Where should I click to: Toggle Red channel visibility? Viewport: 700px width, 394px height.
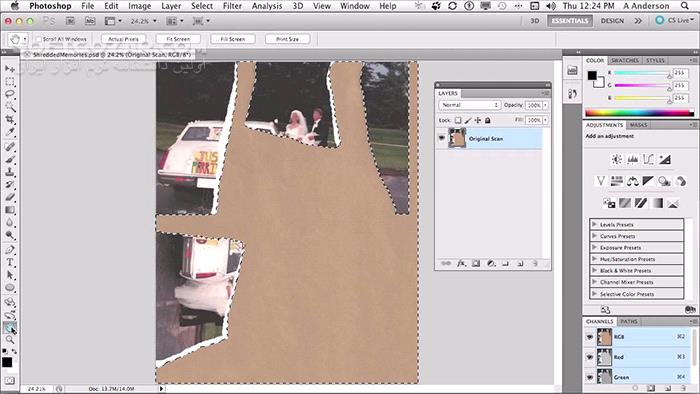point(590,357)
